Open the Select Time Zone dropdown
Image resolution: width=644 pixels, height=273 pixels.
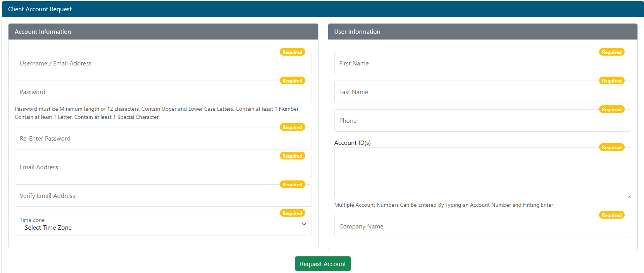tap(163, 225)
